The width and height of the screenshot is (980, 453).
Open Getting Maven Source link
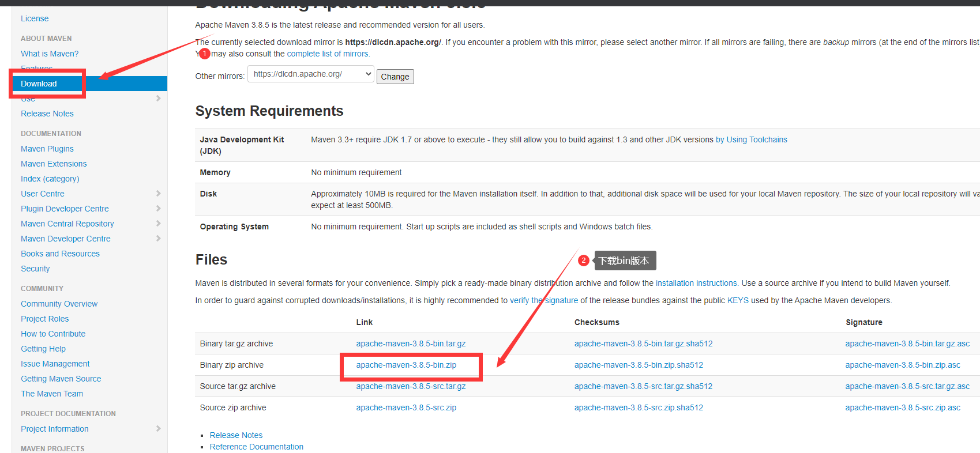click(61, 379)
